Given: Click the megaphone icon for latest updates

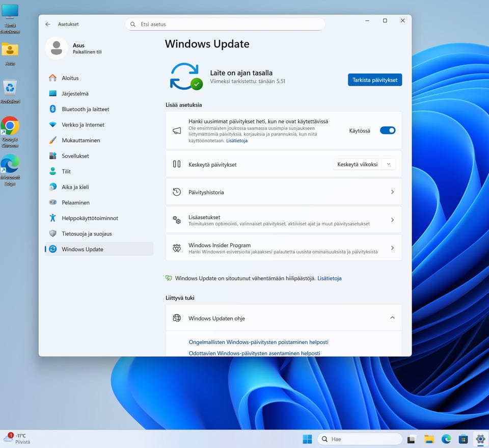Looking at the screenshot, I should [177, 130].
